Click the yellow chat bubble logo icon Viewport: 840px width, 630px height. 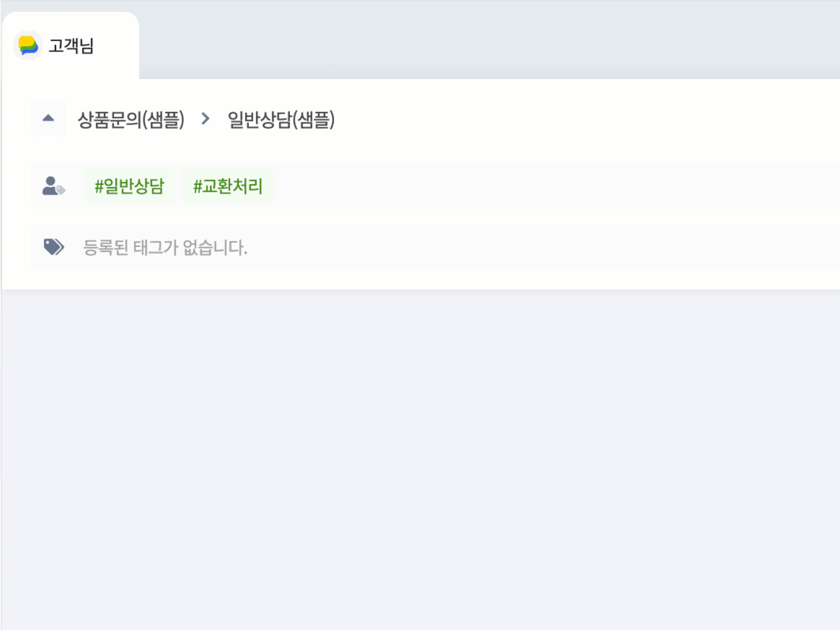pyautogui.click(x=28, y=45)
